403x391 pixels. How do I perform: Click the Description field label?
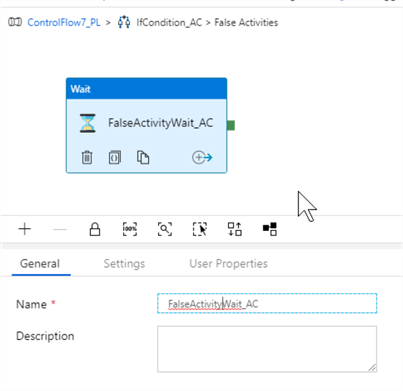pyautogui.click(x=45, y=336)
